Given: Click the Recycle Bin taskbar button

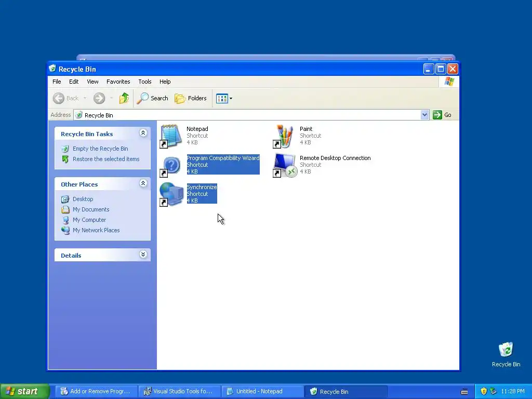Looking at the screenshot, I should (x=345, y=392).
